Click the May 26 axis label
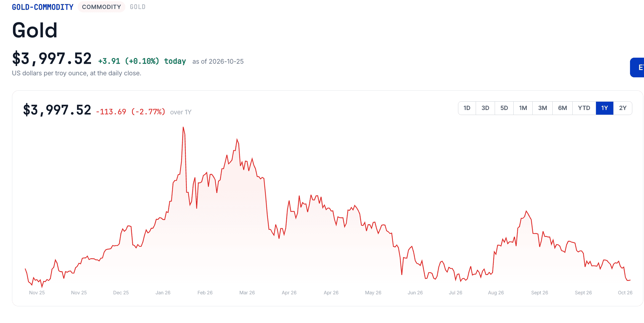644x323 pixels. pos(373,293)
